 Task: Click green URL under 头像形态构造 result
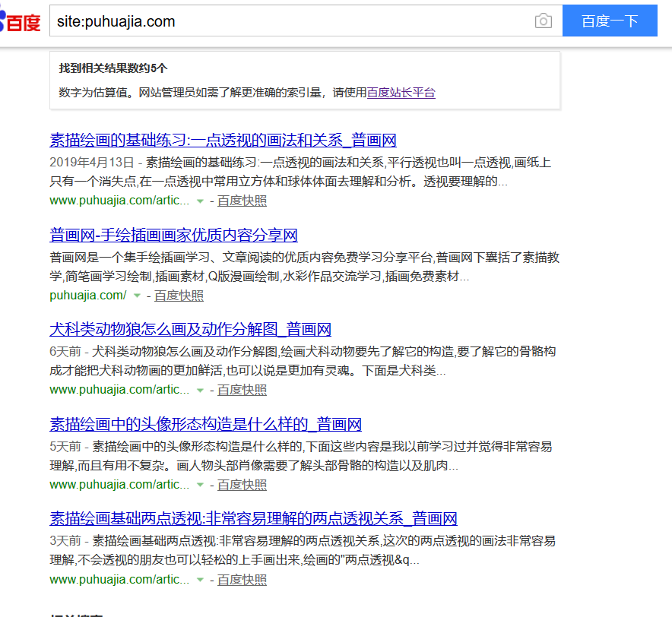click(x=119, y=485)
